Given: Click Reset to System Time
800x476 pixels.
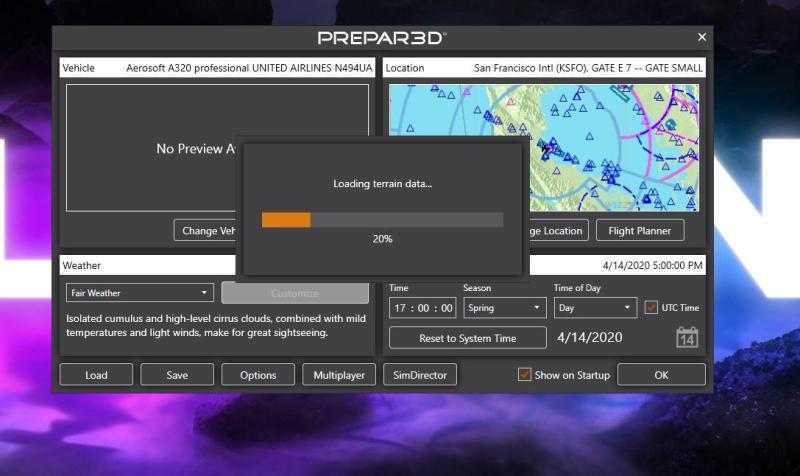Looking at the screenshot, I should (467, 338).
